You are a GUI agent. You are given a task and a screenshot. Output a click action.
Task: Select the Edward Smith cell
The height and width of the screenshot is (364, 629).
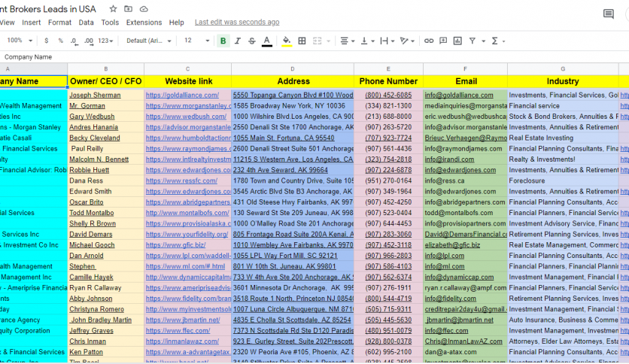point(106,192)
